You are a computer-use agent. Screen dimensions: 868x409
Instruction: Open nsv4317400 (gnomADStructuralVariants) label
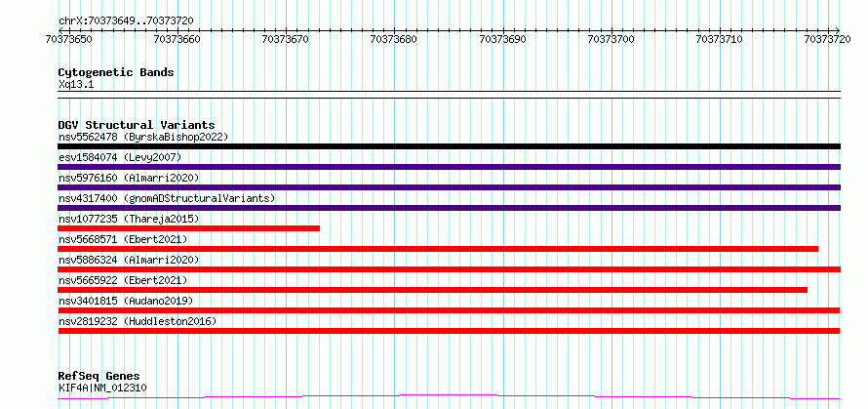click(x=167, y=198)
